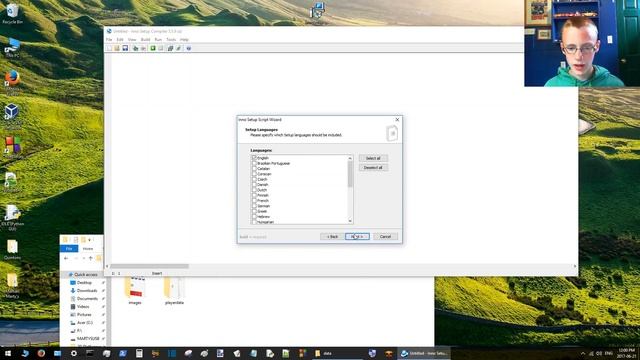Check the Greek language checkbox
The height and width of the screenshot is (360, 640).
click(254, 211)
